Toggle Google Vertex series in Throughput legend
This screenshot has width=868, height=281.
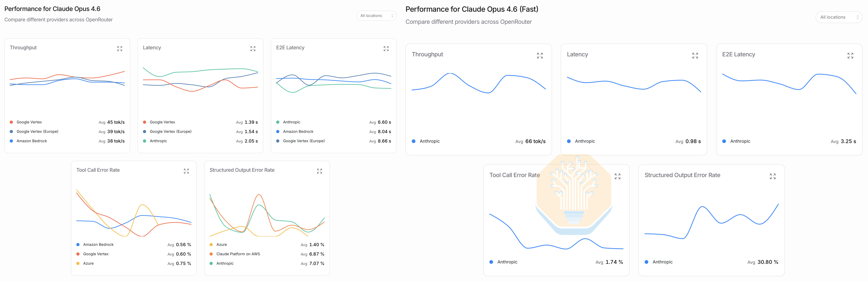coord(29,122)
